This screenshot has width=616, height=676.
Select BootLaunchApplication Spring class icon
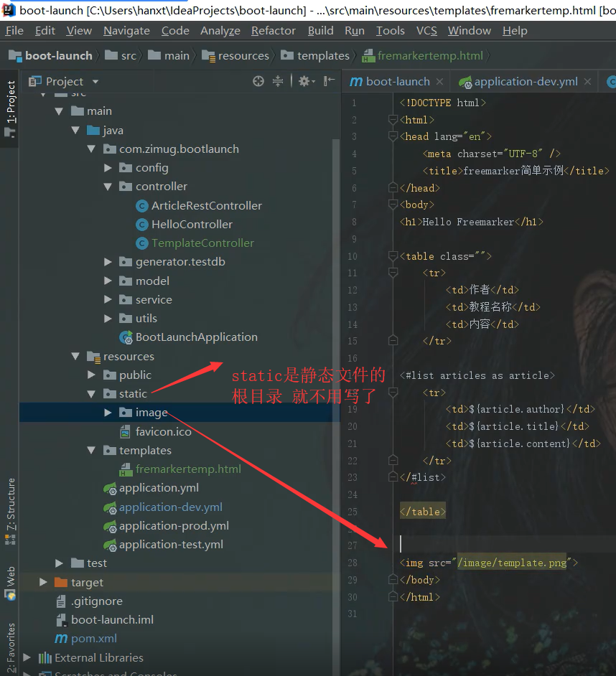(x=126, y=337)
